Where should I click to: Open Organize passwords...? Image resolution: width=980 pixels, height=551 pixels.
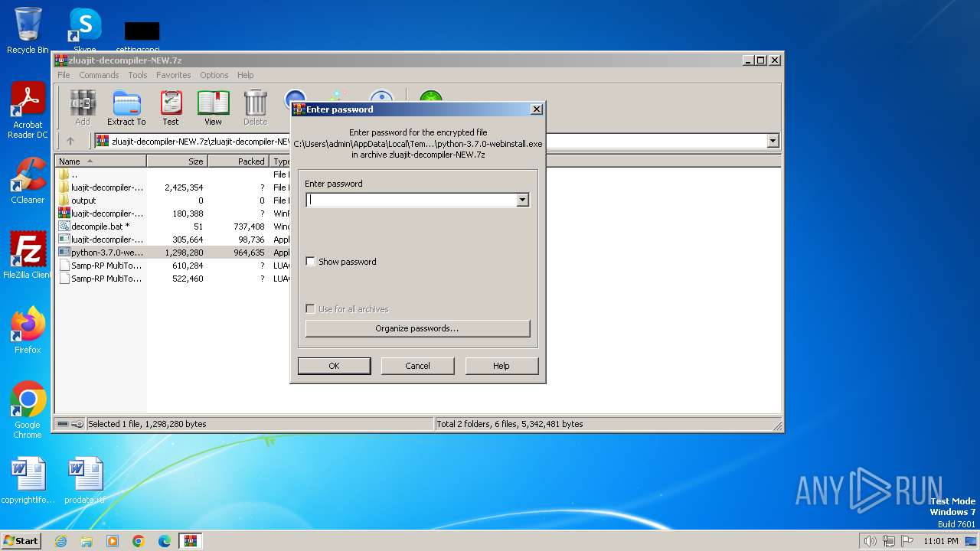point(417,328)
